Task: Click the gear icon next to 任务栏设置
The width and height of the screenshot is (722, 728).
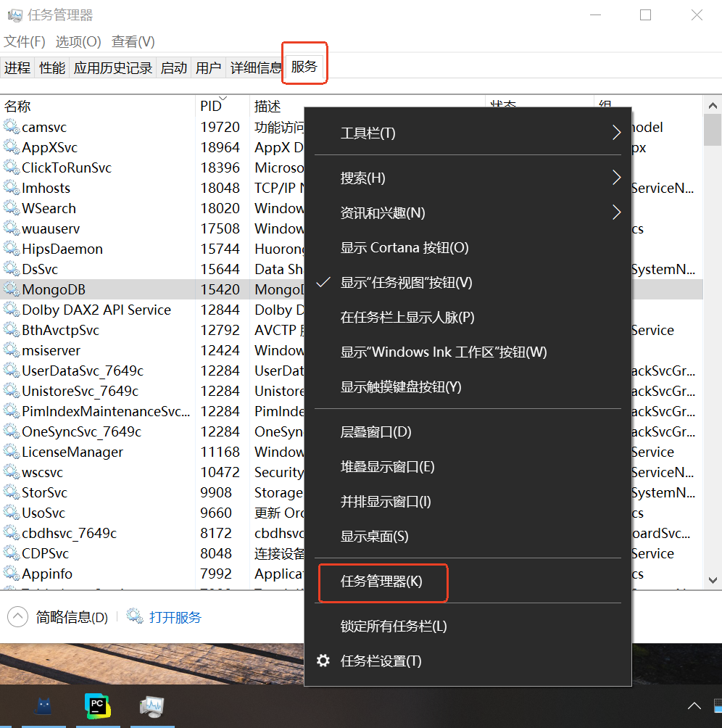Action: pos(323,661)
